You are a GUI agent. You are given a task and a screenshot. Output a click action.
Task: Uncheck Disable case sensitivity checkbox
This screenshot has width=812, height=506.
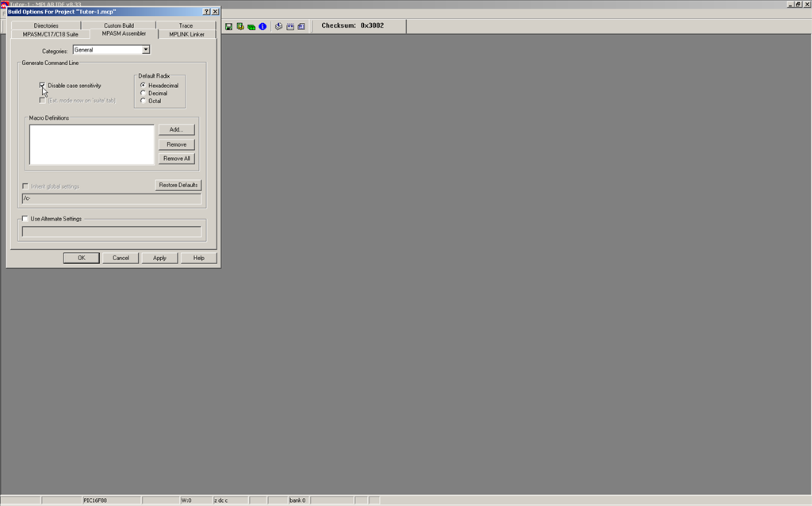tap(43, 85)
